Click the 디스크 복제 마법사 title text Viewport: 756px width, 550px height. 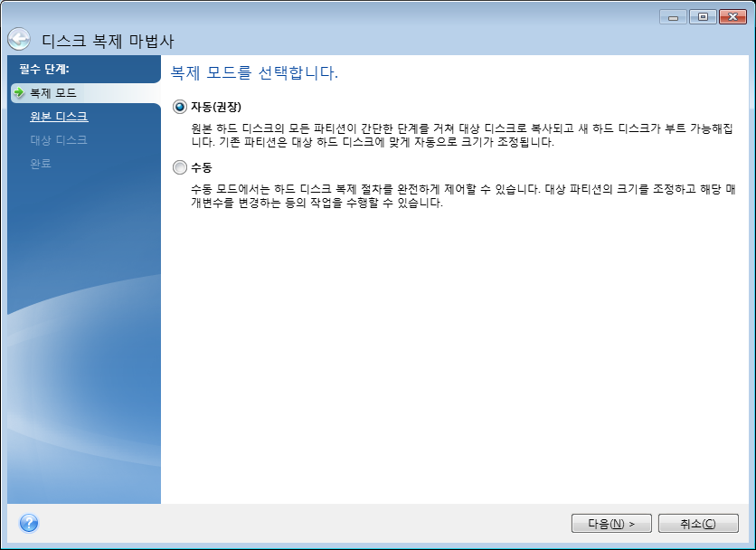click(x=108, y=42)
